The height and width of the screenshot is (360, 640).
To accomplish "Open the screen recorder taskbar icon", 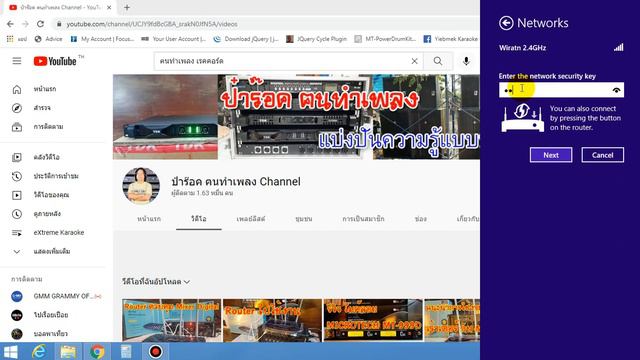I will tap(155, 351).
